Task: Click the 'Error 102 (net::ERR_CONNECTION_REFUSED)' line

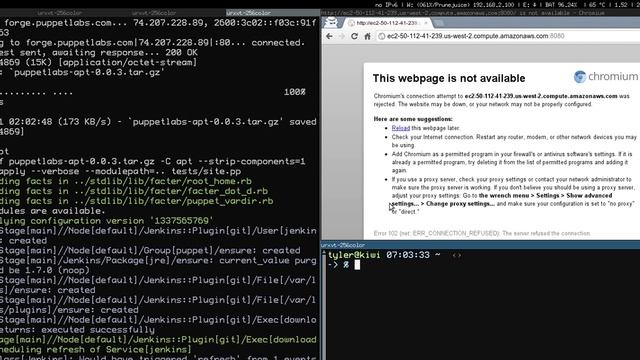Action: point(482,233)
